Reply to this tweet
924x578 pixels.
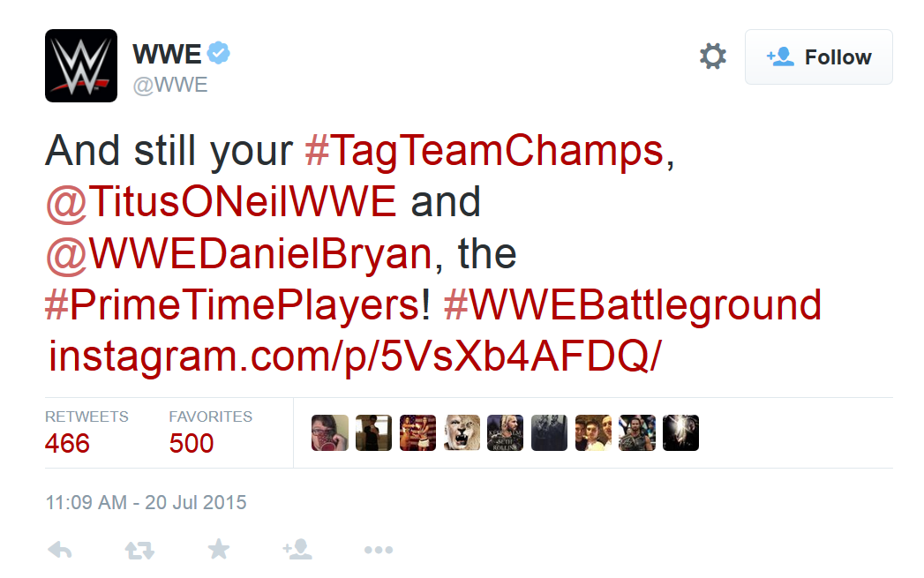click(x=59, y=550)
